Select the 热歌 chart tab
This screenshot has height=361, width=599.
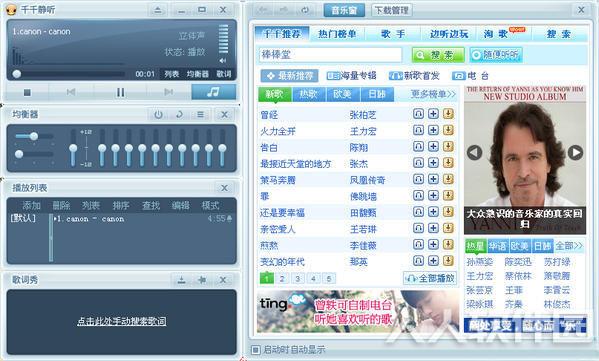coord(308,94)
